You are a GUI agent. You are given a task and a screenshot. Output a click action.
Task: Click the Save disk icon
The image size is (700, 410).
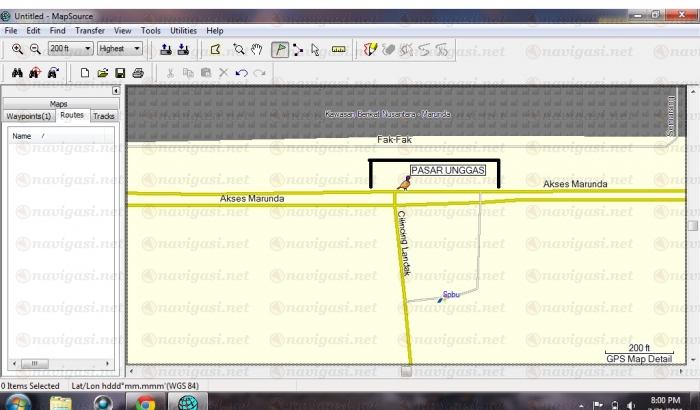pyautogui.click(x=120, y=73)
